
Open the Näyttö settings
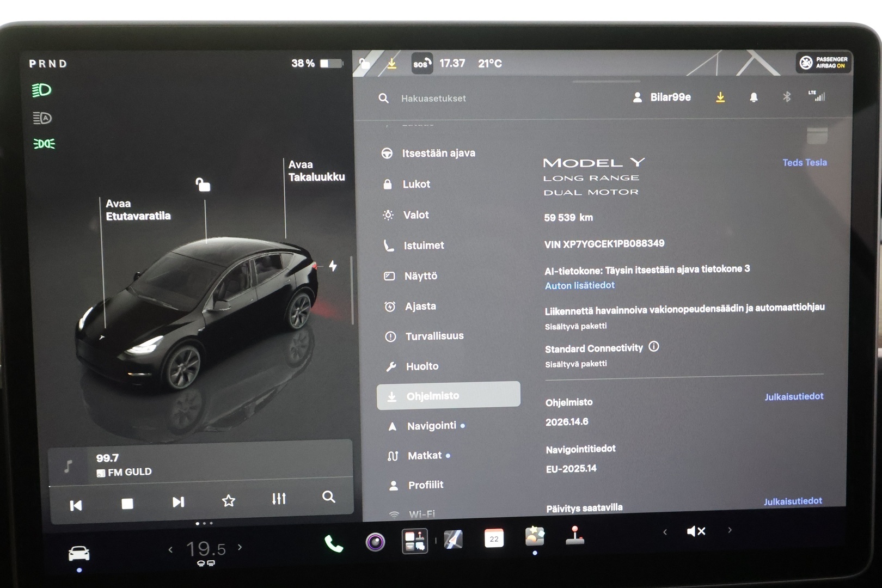[x=411, y=276]
